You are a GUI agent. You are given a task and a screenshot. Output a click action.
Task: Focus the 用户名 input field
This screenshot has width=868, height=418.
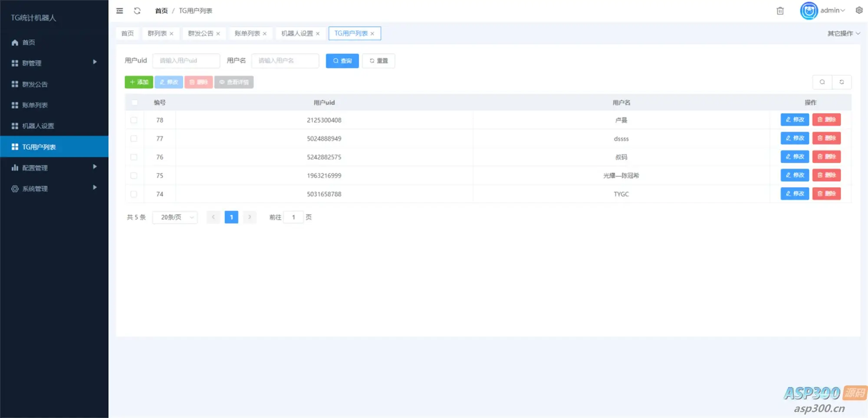(x=285, y=61)
